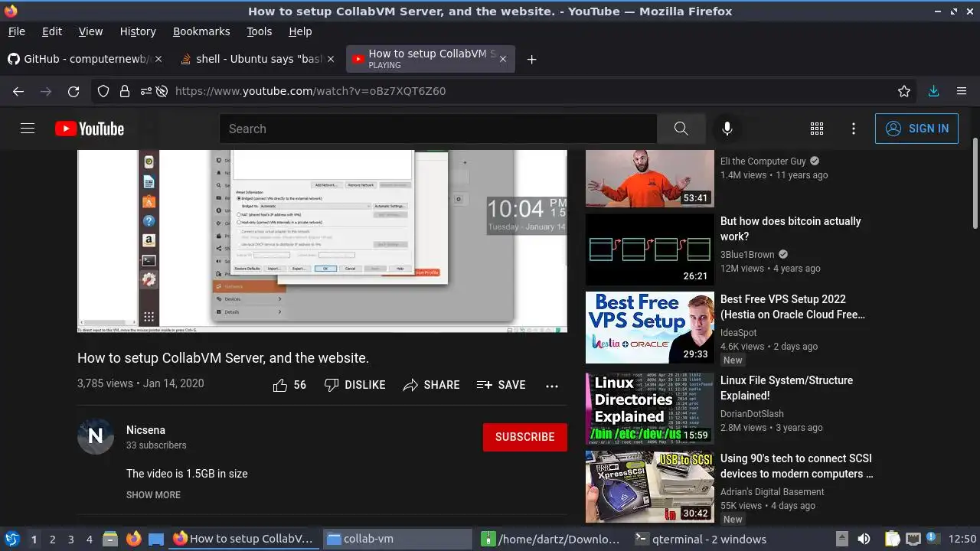The height and width of the screenshot is (551, 980).
Task: Open more actions ellipsis below video
Action: coord(552,386)
